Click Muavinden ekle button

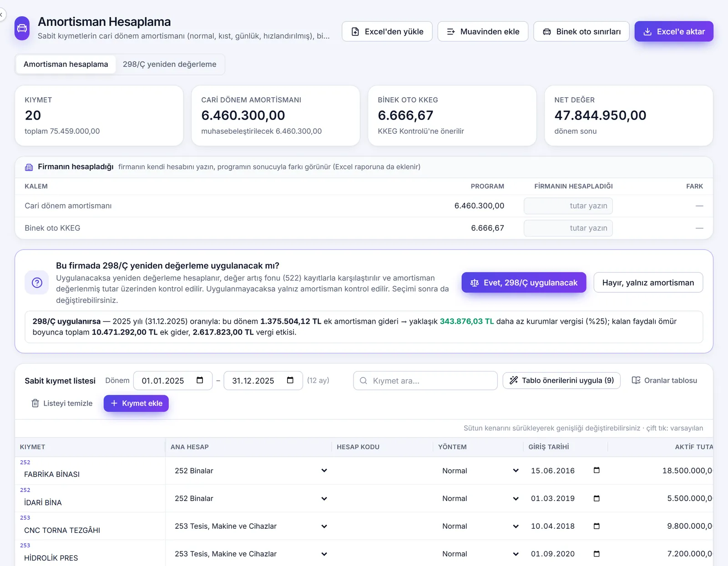[x=483, y=31]
